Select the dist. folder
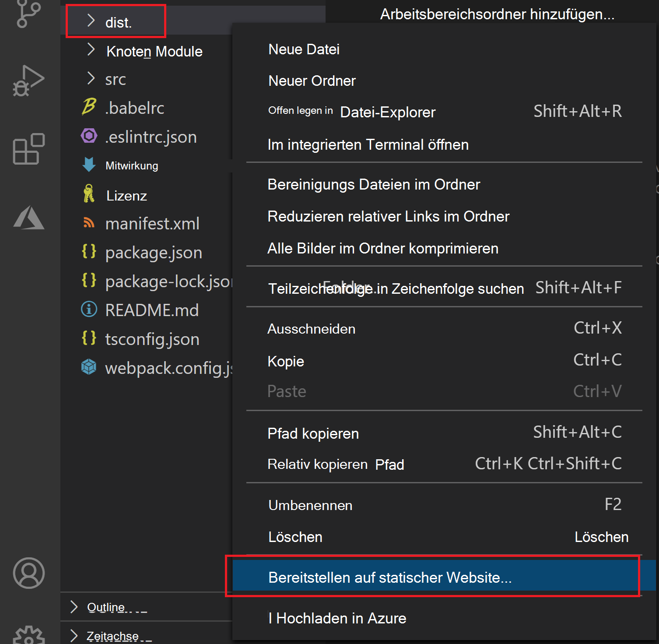The height and width of the screenshot is (644, 659). click(119, 22)
